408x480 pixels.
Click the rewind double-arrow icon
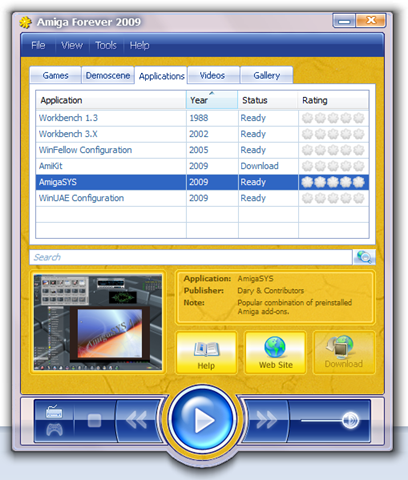click(136, 420)
